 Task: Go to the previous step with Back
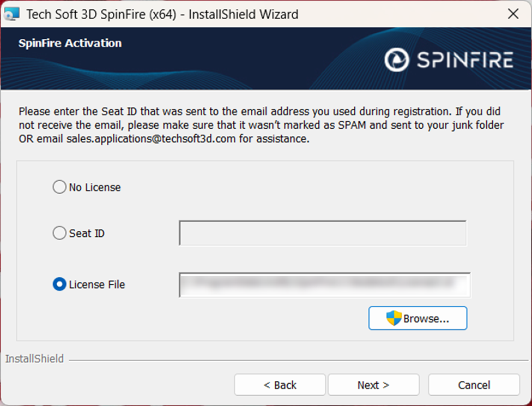280,385
